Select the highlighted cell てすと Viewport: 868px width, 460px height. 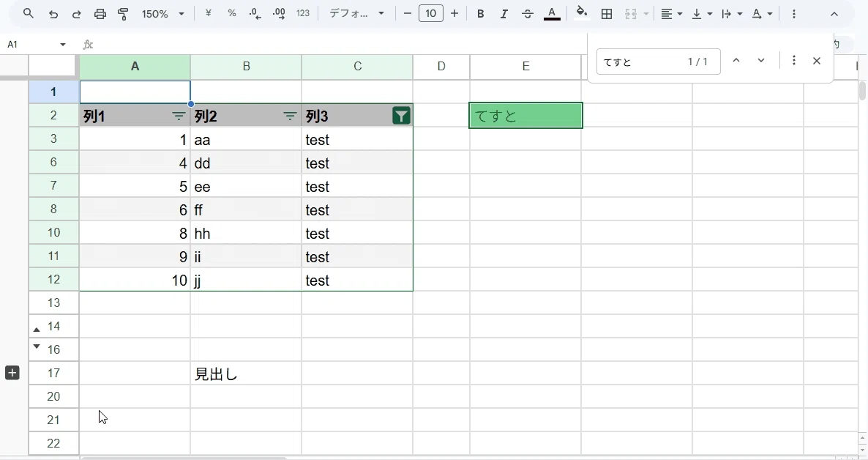[526, 115]
